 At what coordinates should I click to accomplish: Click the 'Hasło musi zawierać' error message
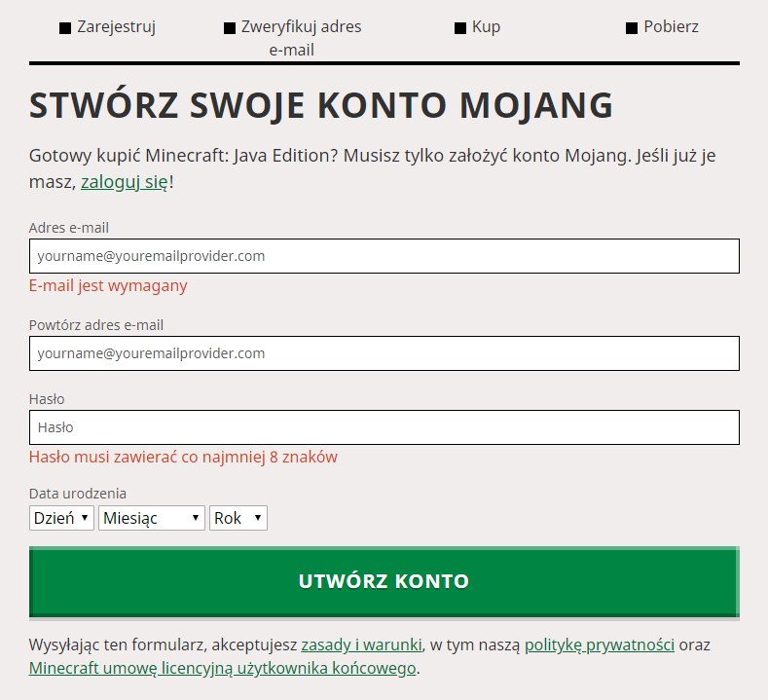tap(183, 457)
